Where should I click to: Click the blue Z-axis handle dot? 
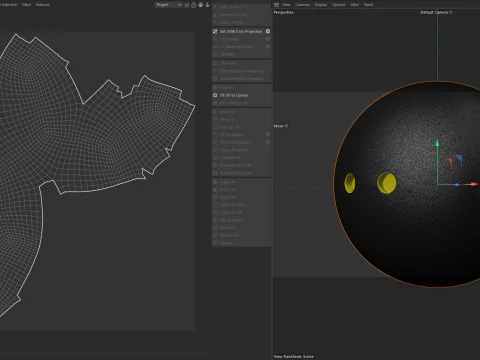tap(457, 184)
